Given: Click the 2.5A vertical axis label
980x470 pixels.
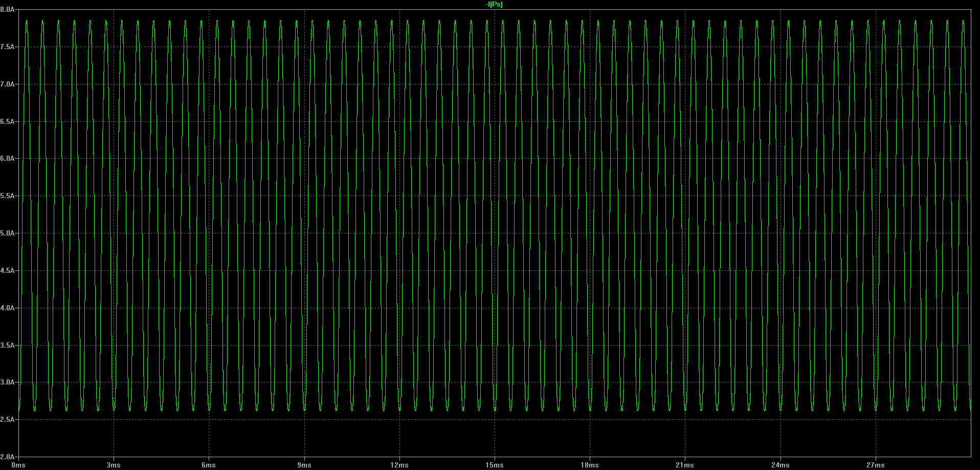Looking at the screenshot, I should point(7,419).
